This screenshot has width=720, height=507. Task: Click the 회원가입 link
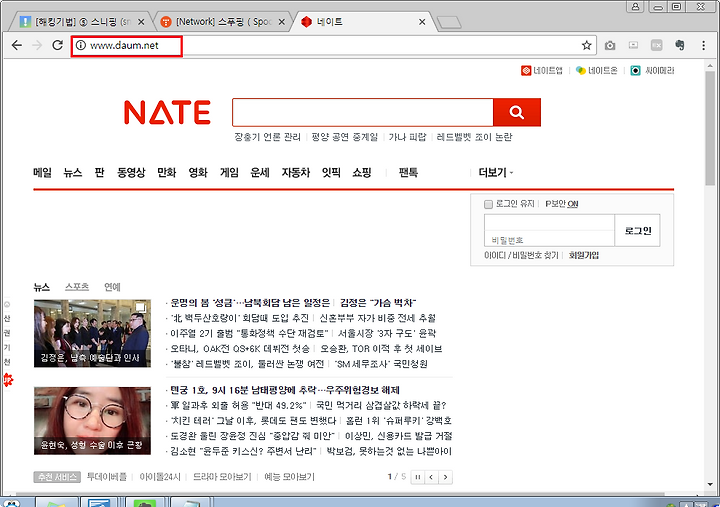(584, 255)
